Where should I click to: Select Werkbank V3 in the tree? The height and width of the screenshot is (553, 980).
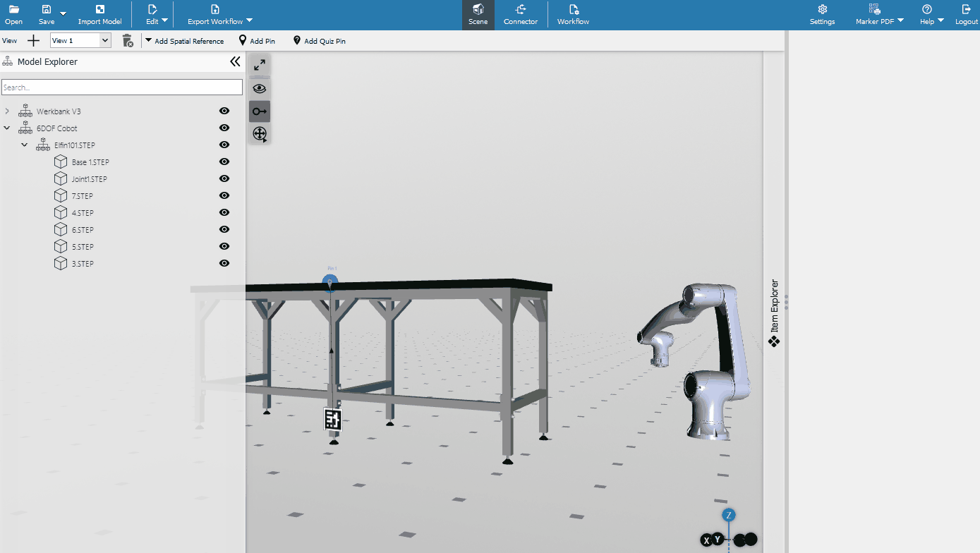[59, 111]
